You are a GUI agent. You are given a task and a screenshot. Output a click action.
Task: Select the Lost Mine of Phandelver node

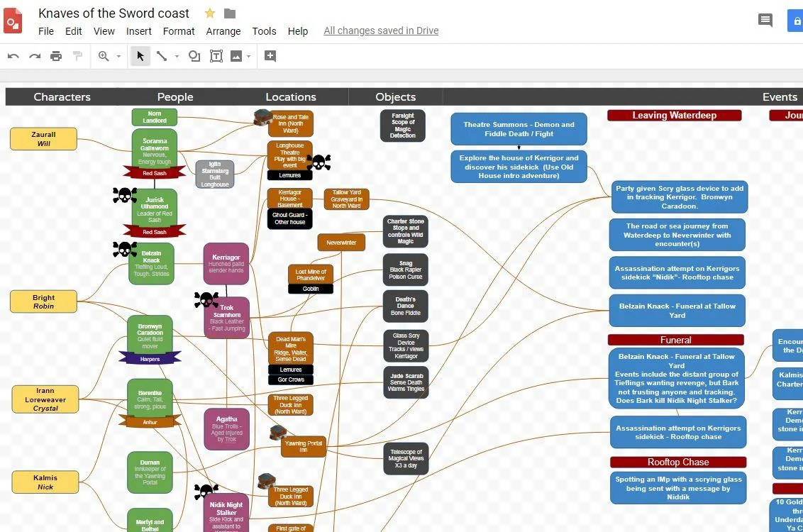tap(310, 275)
